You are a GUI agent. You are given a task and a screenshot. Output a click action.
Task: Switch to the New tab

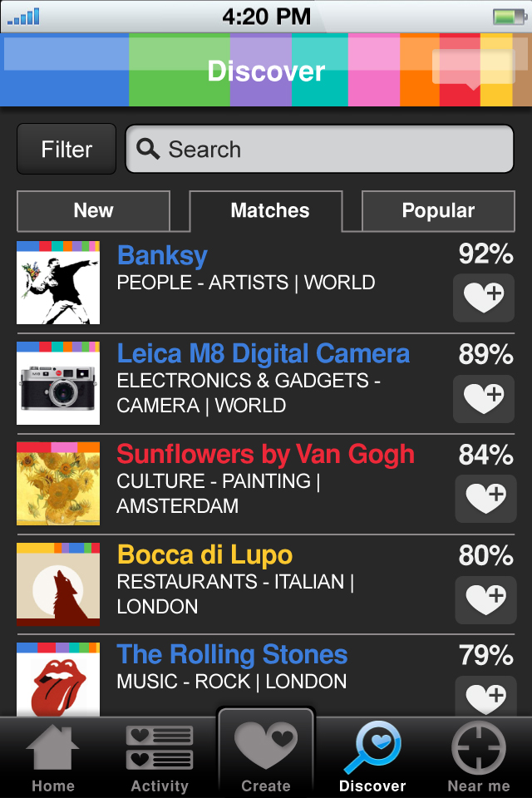click(x=93, y=211)
